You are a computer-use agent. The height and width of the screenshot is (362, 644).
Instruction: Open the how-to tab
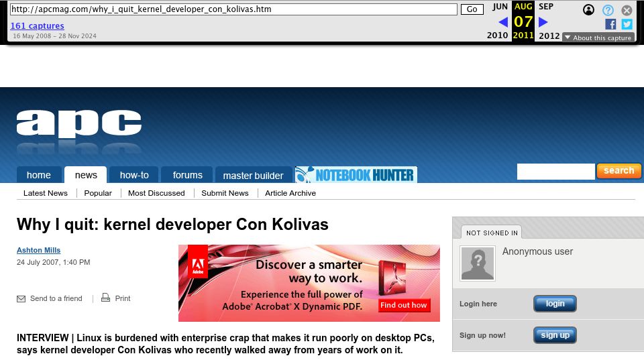[x=134, y=175]
